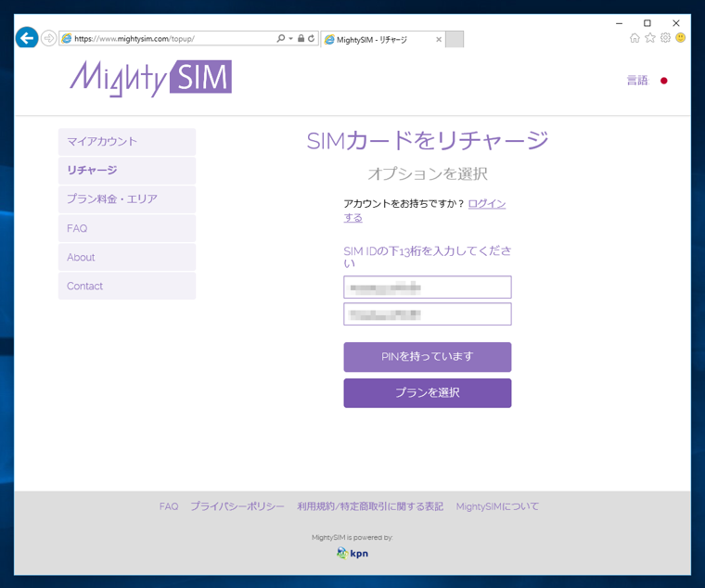Click the browser forward arrow button
Screen dimensions: 705x588
point(48,38)
